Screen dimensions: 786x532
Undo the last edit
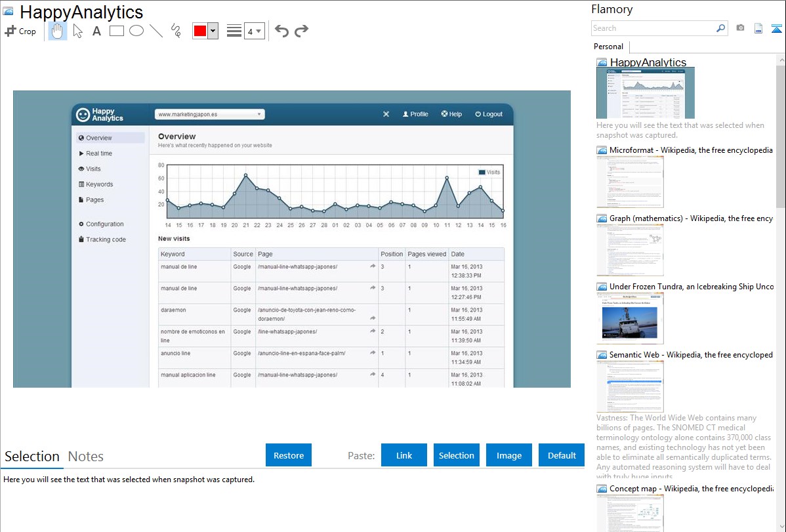(281, 31)
